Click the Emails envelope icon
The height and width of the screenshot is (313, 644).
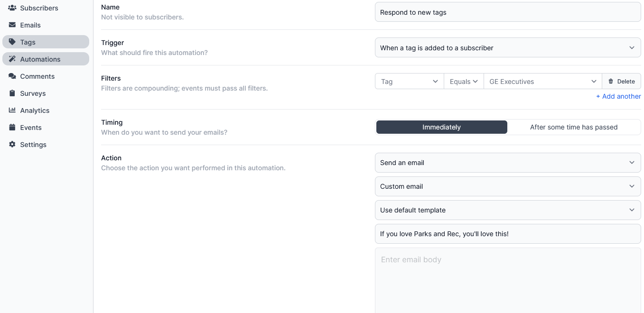pos(12,25)
